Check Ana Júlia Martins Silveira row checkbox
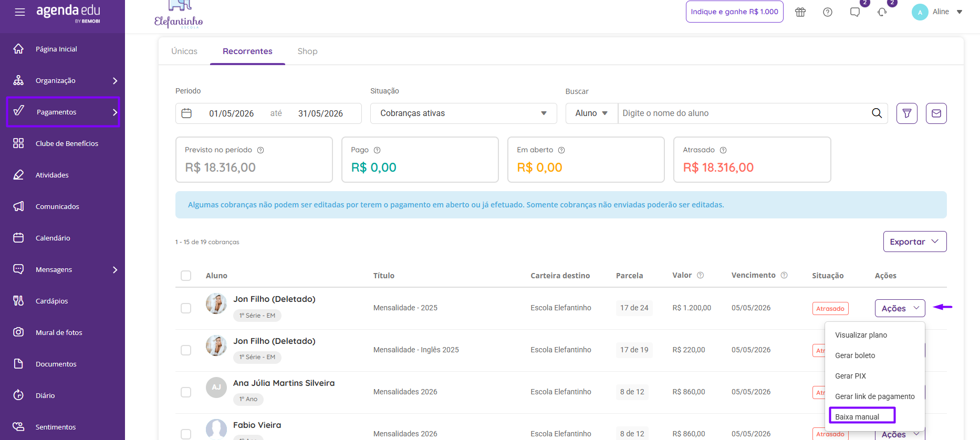Screen dimensions: 980x440 tap(186, 392)
